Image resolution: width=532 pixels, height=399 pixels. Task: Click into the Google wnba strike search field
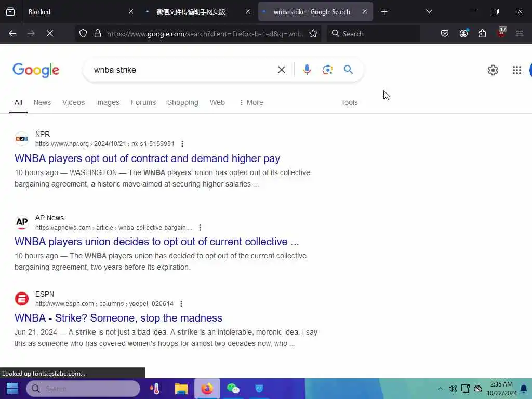point(183,70)
